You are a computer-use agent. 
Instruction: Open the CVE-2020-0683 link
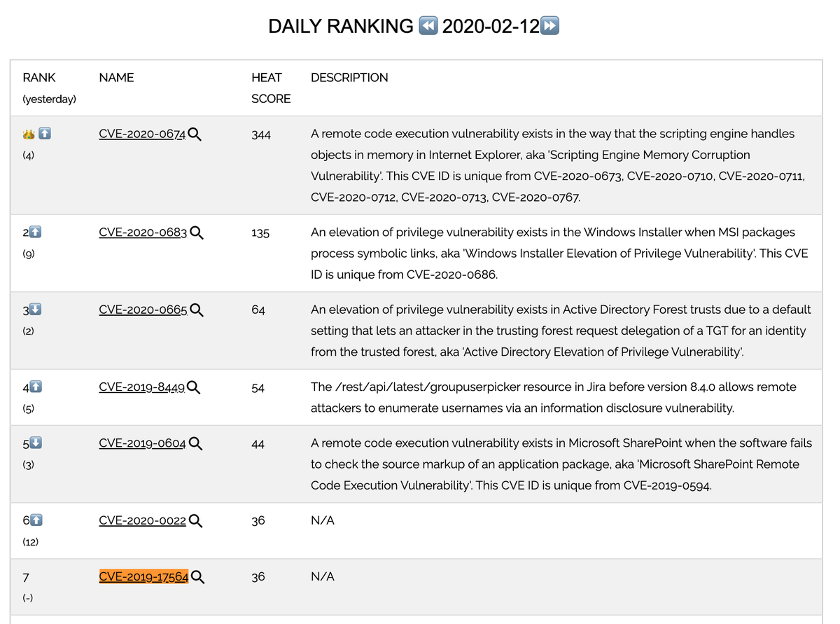pyautogui.click(x=143, y=233)
